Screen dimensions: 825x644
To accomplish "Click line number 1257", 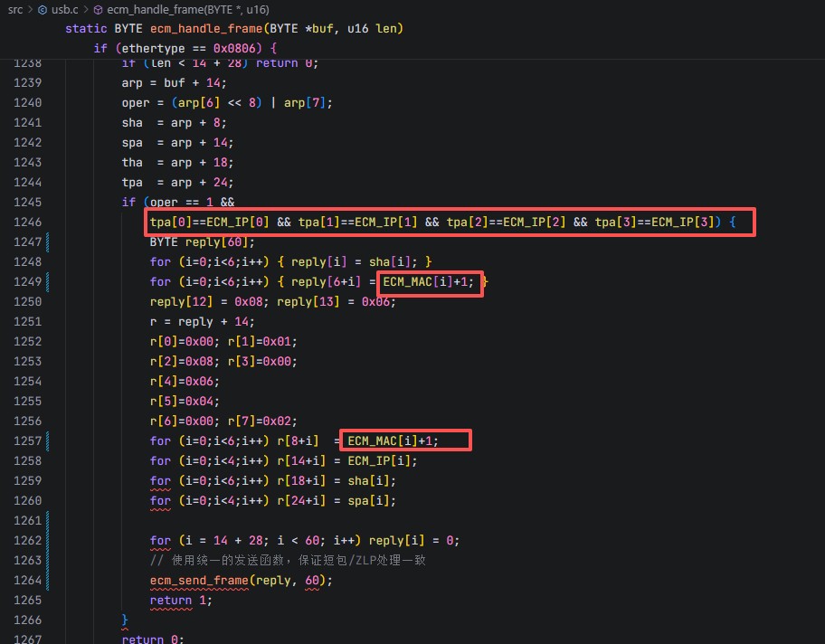I will pos(27,440).
